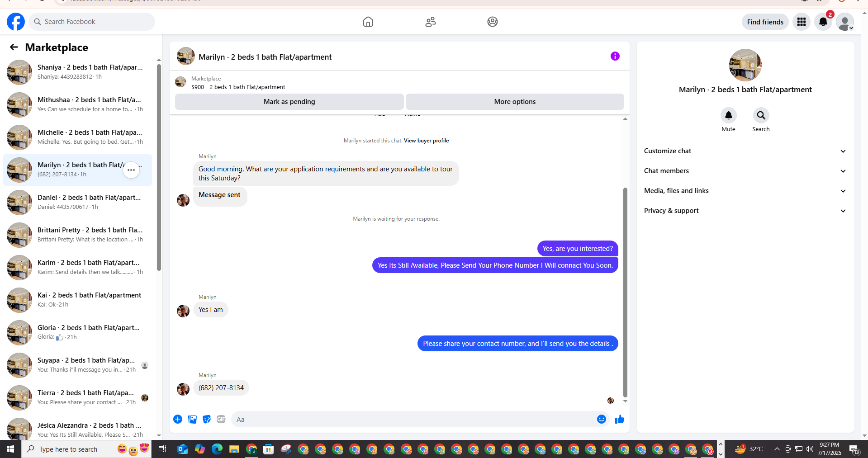Open the notifications bell
This screenshot has height=458, width=868.
pos(823,22)
